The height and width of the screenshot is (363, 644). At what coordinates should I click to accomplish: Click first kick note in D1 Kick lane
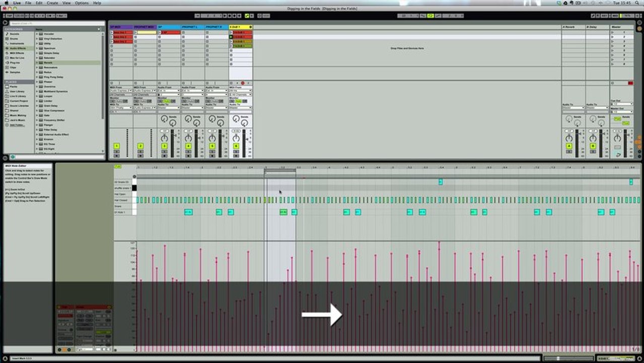pyautogui.click(x=188, y=212)
